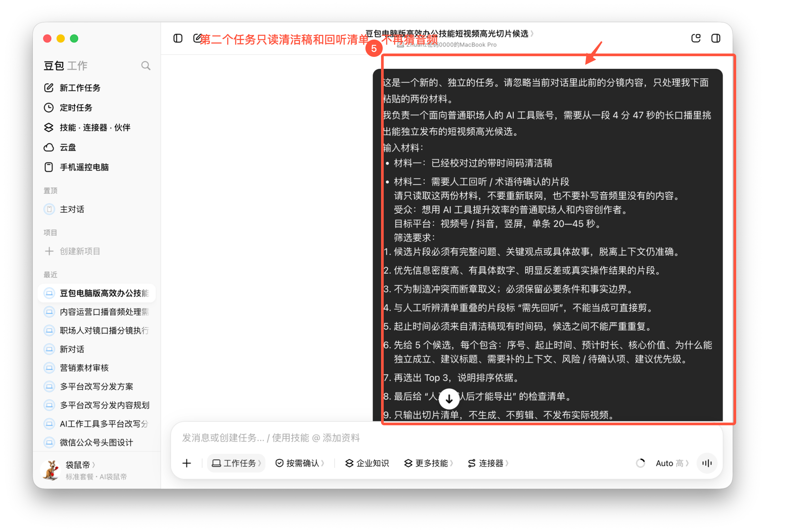Toggle the left sidebar panel icon
The image size is (798, 532).
point(178,38)
